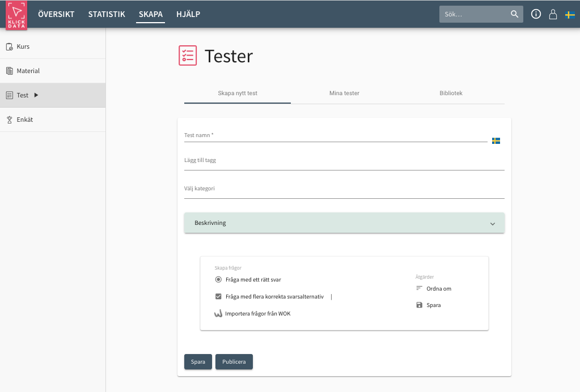Click the Swedish flag in top bar
The image size is (580, 392).
pyautogui.click(x=570, y=15)
